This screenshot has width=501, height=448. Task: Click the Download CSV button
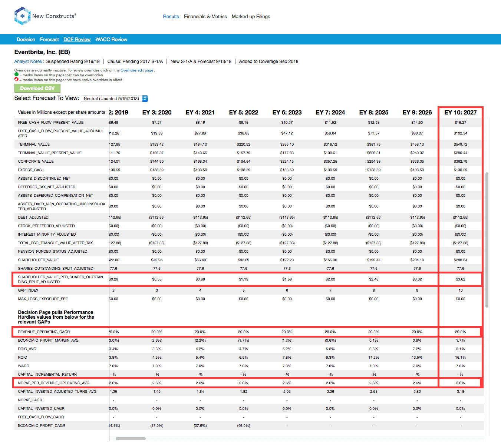(x=37, y=88)
